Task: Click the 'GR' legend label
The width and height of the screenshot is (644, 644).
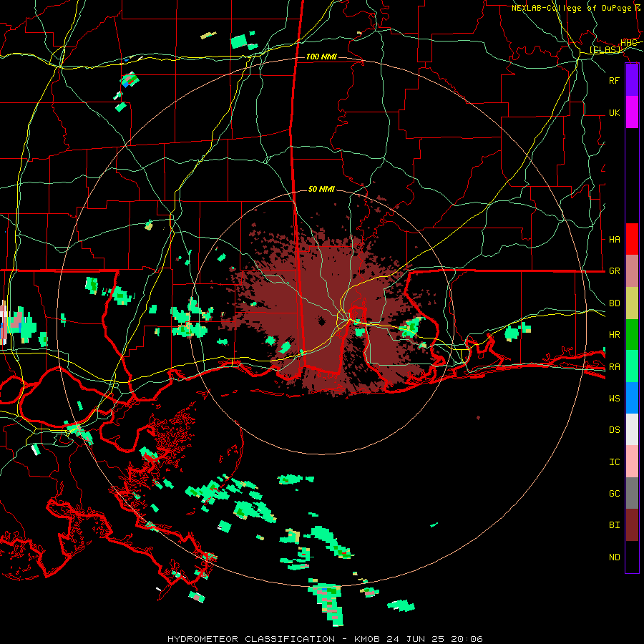Action: click(615, 271)
